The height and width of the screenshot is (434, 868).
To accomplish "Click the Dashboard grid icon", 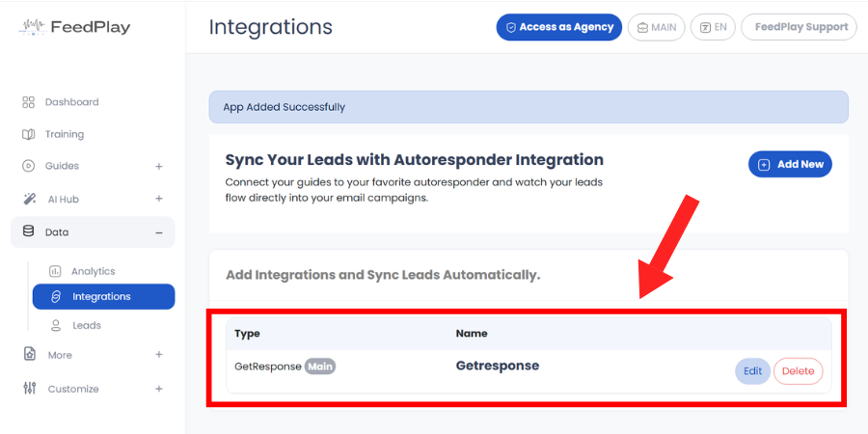I will pos(28,102).
